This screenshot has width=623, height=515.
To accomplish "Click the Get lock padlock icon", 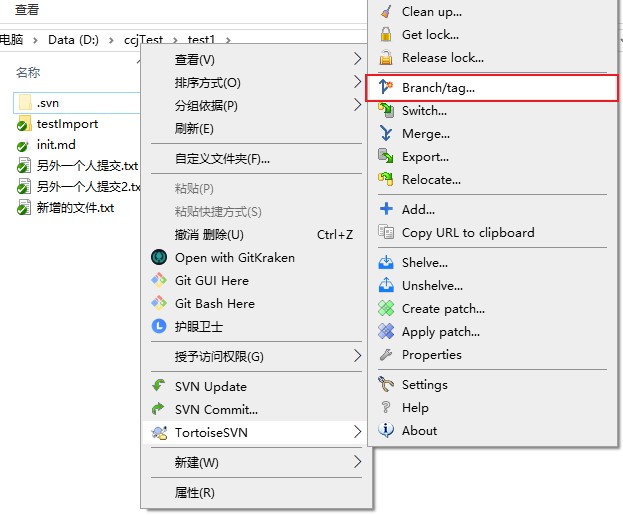I will click(386, 35).
